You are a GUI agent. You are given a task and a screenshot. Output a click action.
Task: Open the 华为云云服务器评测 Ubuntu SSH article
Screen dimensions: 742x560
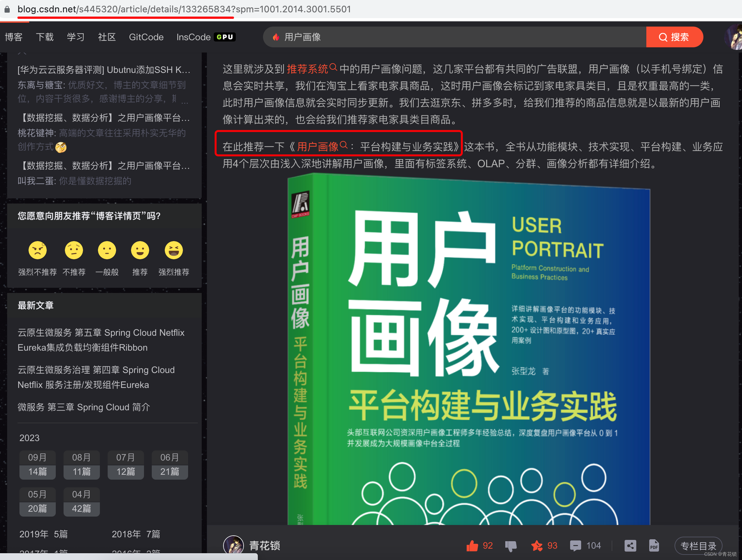click(104, 70)
